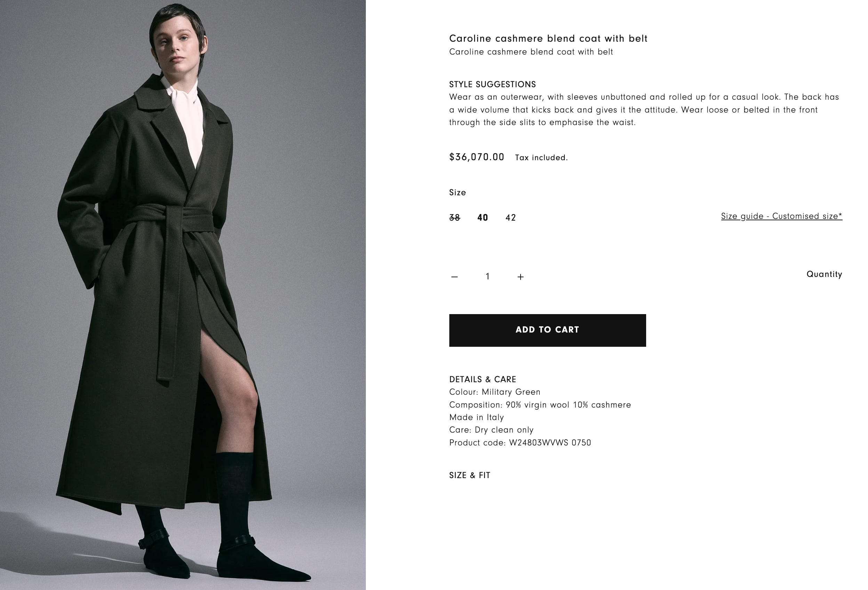Viewport: 868px width, 590px height.
Task: Open Size guide - Customised size link
Action: pos(781,216)
